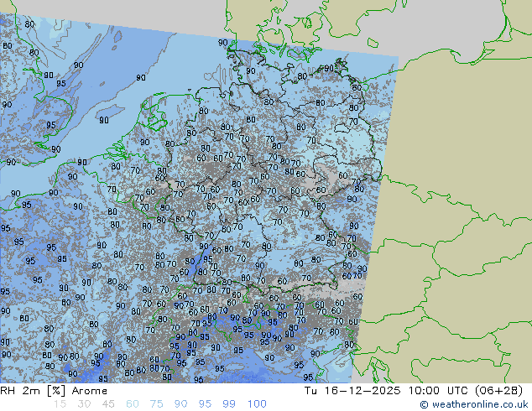Image resolution: width=532 pixels, height=411 pixels.
Task: Click legend value 99 in the color scale
Action: (x=229, y=404)
